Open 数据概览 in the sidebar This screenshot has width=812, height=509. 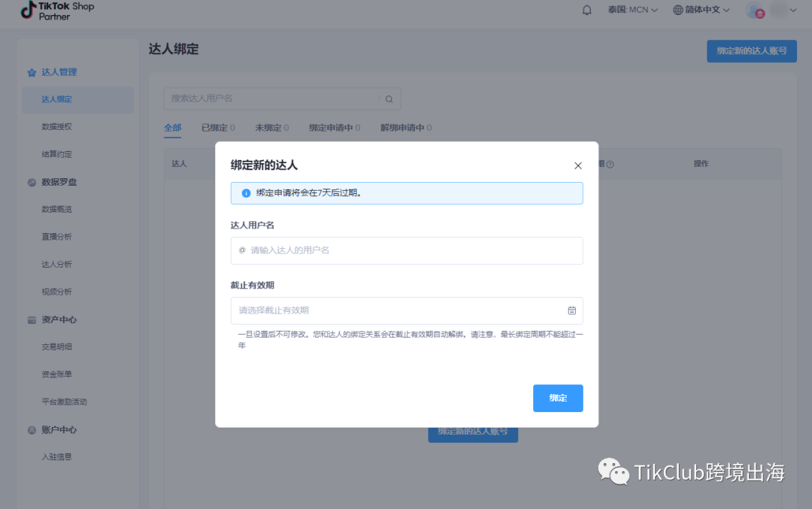coord(57,209)
